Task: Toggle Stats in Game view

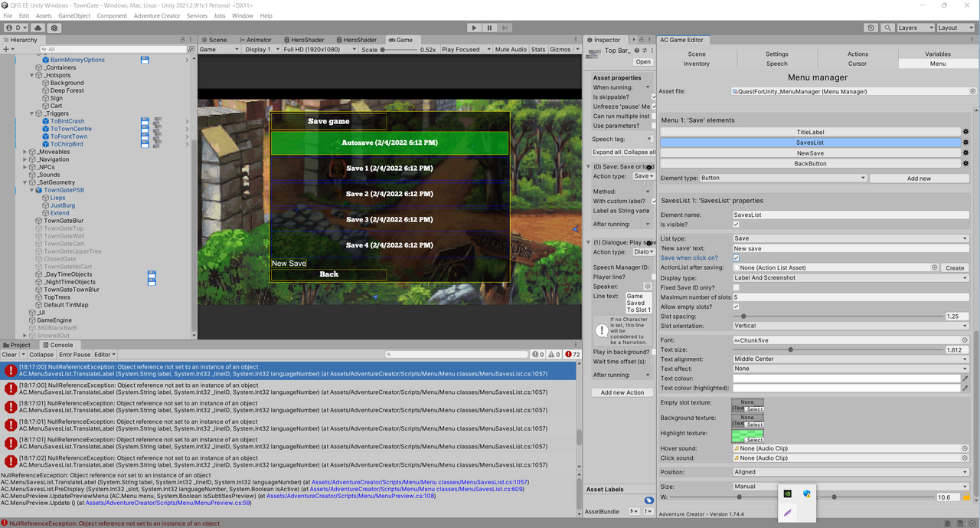Action: 538,49
